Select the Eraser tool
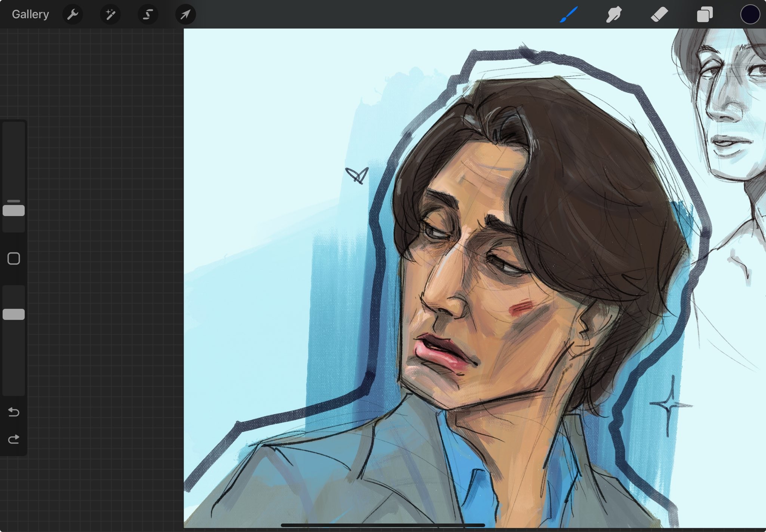 tap(659, 15)
